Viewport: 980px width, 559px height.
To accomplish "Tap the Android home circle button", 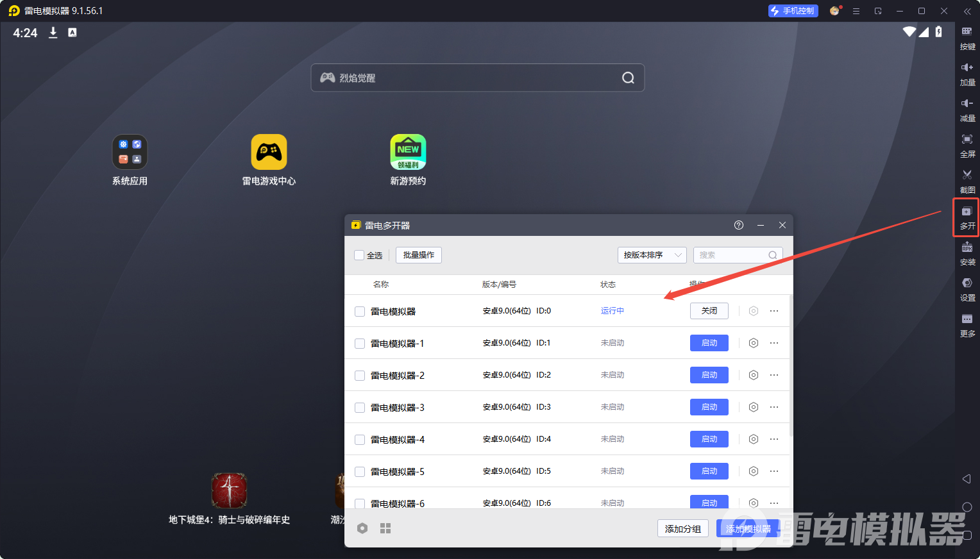I will (967, 506).
